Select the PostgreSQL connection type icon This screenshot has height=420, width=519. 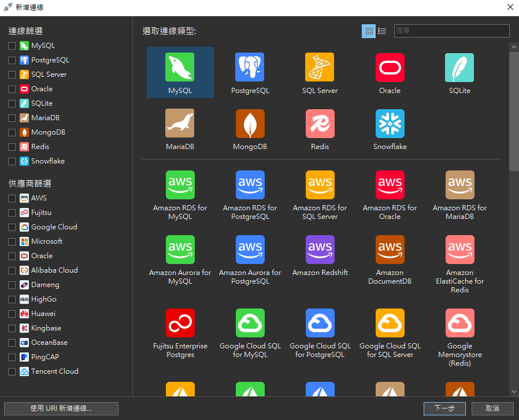[250, 68]
